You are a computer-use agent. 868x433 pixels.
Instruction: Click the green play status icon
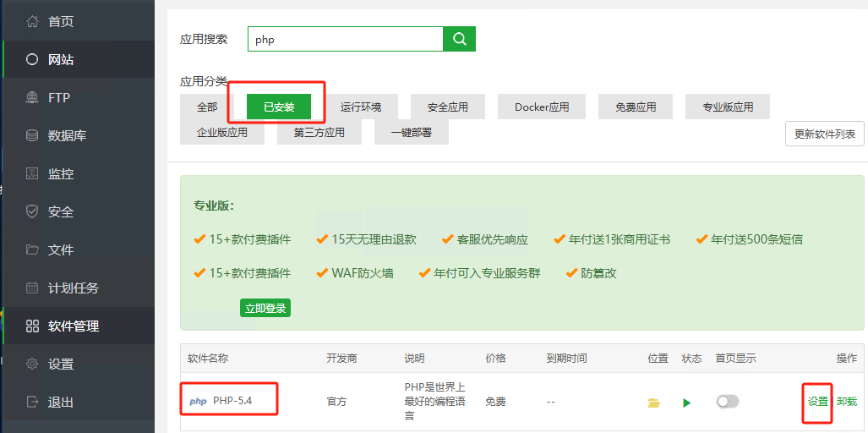click(x=686, y=403)
